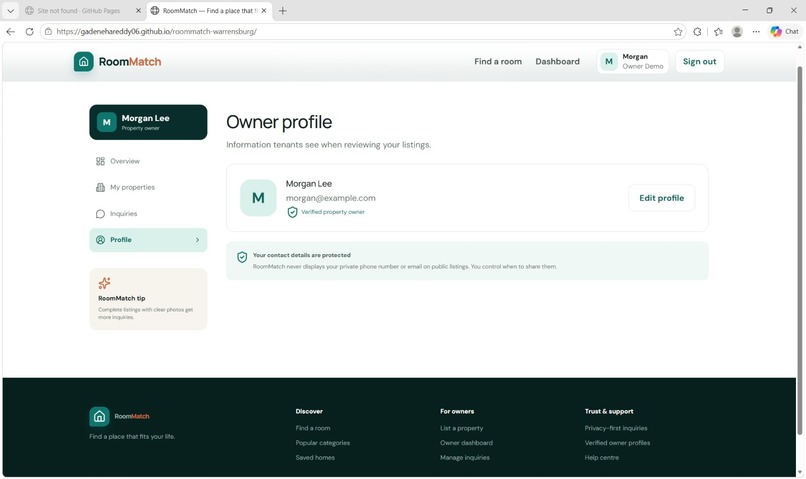This screenshot has width=806, height=479.
Task: Open browser Settings and more menu
Action: pyautogui.click(x=756, y=32)
